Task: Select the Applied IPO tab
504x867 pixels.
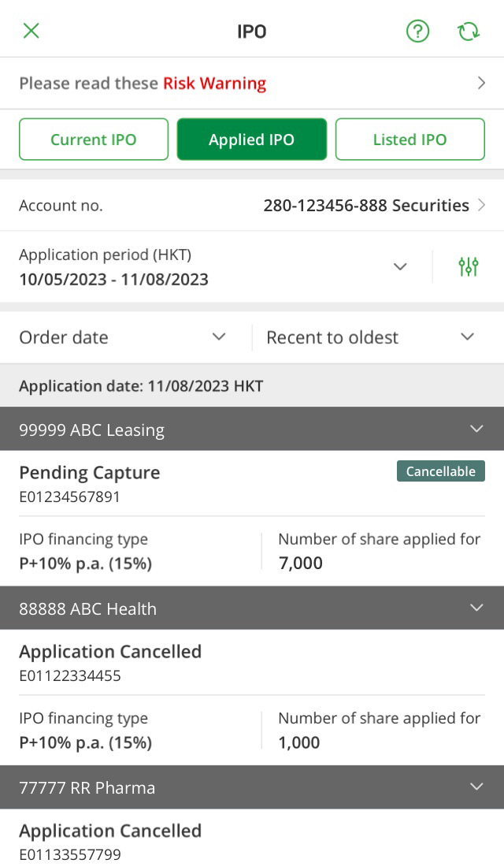Action: [252, 140]
